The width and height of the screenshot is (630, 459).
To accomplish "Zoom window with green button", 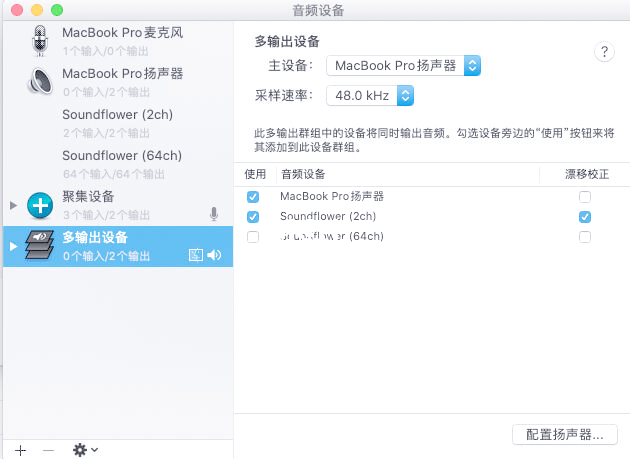I will pos(57,10).
